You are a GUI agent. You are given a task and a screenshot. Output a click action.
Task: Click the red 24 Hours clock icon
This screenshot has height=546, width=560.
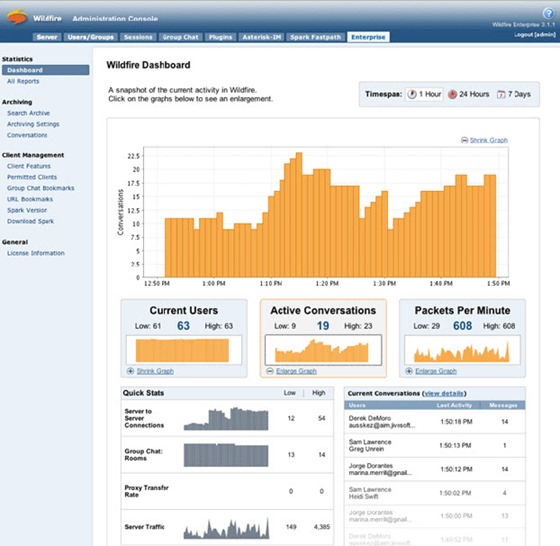tap(452, 94)
